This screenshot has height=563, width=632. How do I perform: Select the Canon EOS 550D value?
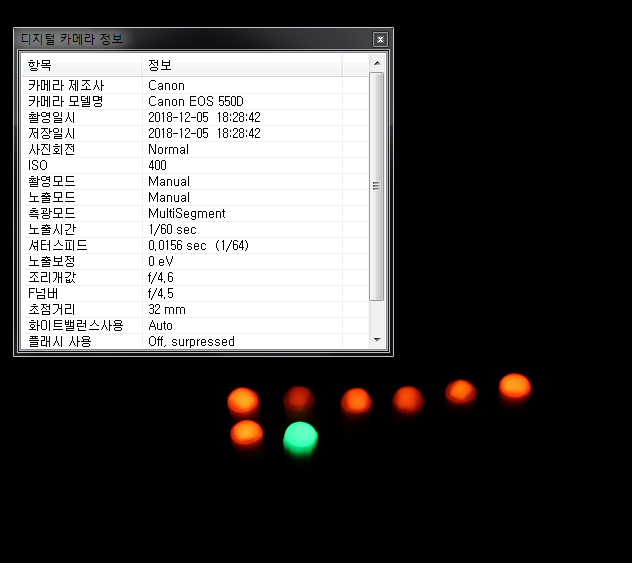[x=196, y=102]
